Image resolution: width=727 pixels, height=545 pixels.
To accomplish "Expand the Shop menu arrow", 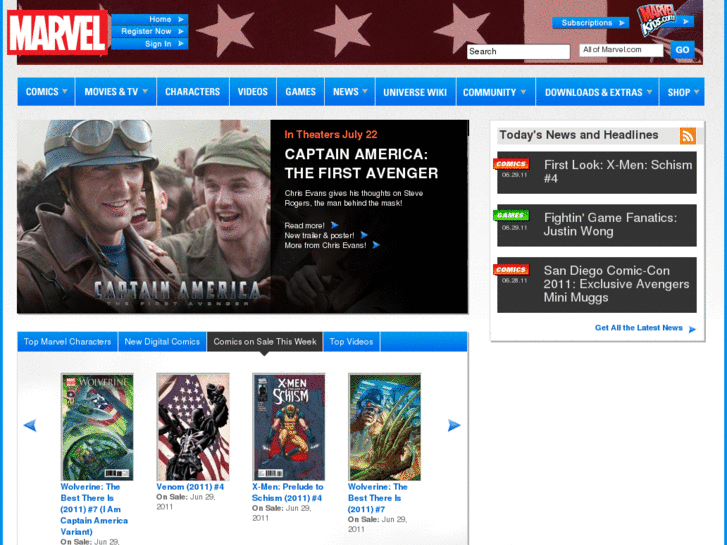I will coord(696,92).
